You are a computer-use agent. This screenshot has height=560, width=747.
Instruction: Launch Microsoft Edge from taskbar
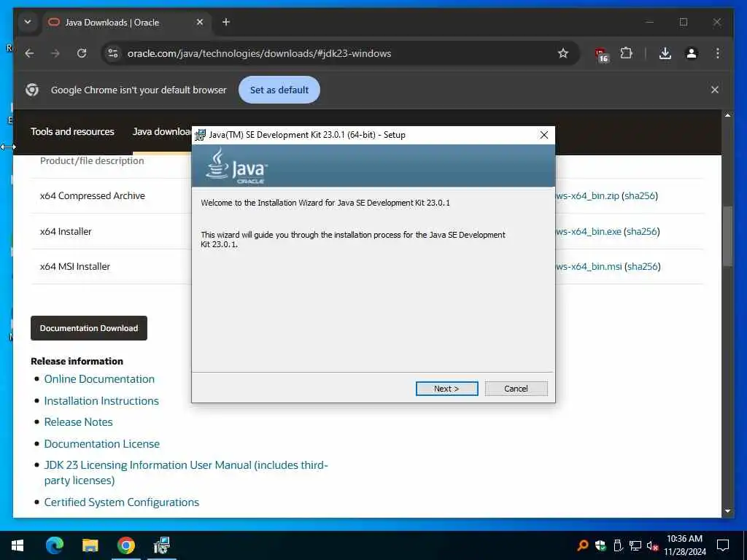(54, 545)
